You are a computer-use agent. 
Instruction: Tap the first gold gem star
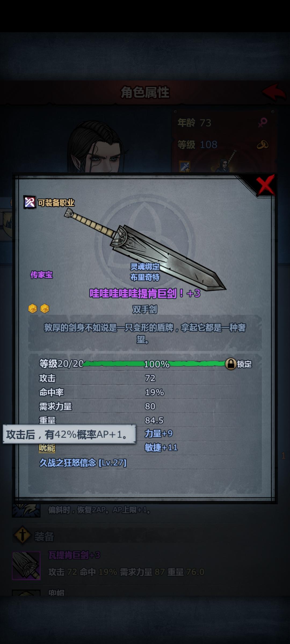[x=32, y=309]
